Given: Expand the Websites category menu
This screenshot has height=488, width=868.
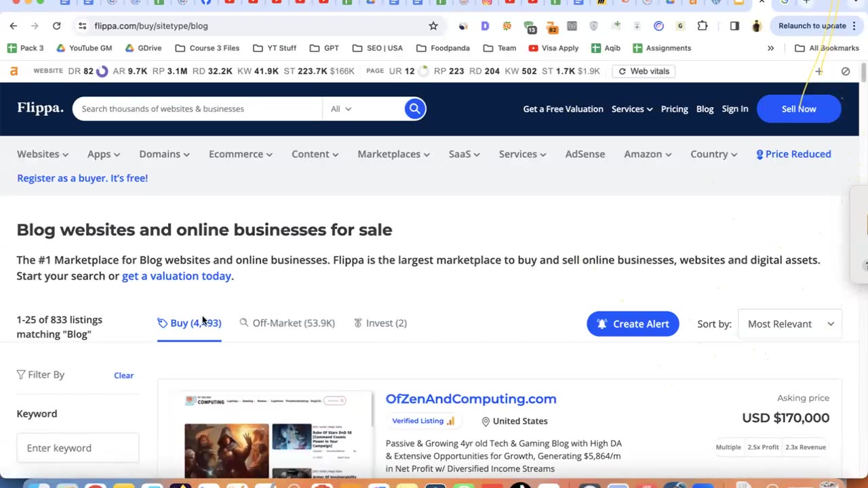Looking at the screenshot, I should click(x=43, y=154).
